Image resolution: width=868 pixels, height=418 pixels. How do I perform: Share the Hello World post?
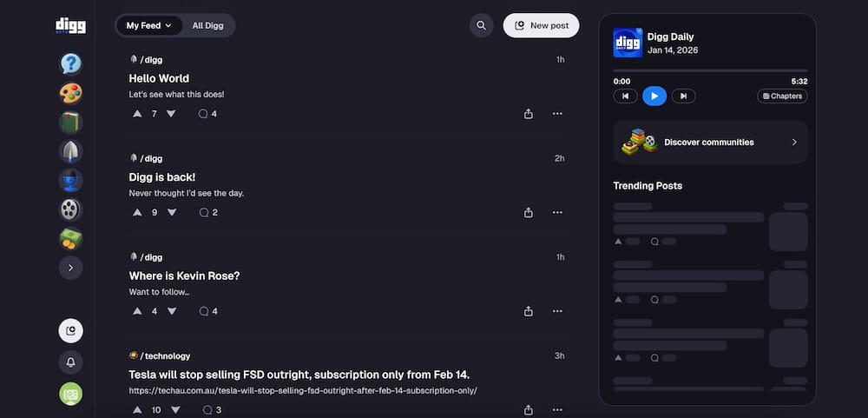(529, 114)
